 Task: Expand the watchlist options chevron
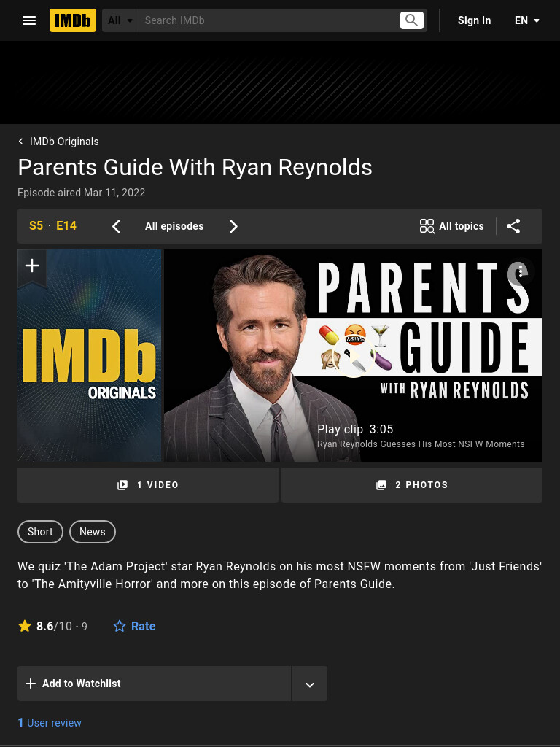(x=309, y=684)
